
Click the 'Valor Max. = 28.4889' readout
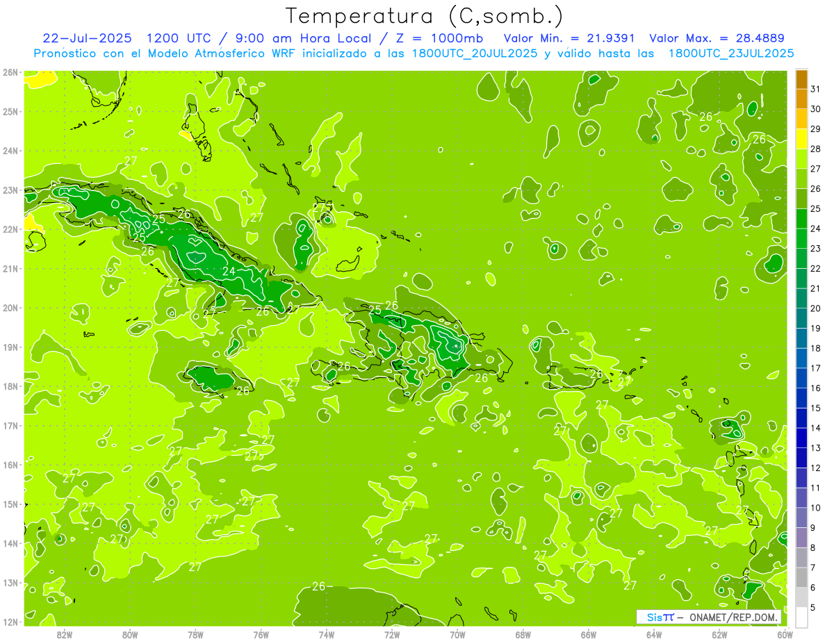point(716,38)
